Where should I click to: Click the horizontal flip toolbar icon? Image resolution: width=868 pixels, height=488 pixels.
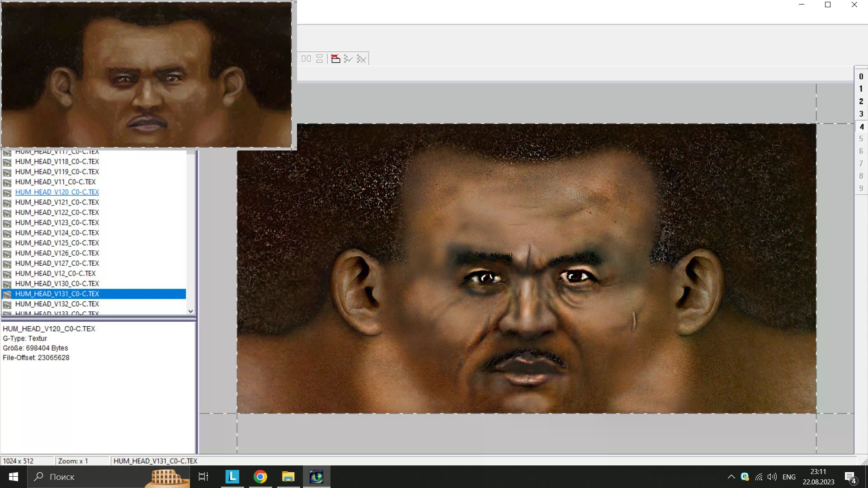(x=306, y=59)
